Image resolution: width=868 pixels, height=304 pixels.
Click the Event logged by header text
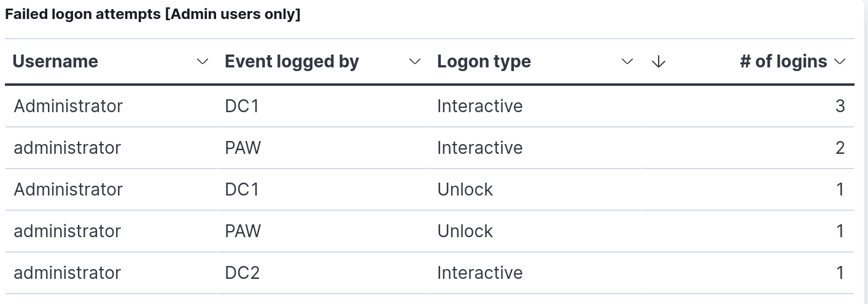(x=292, y=61)
